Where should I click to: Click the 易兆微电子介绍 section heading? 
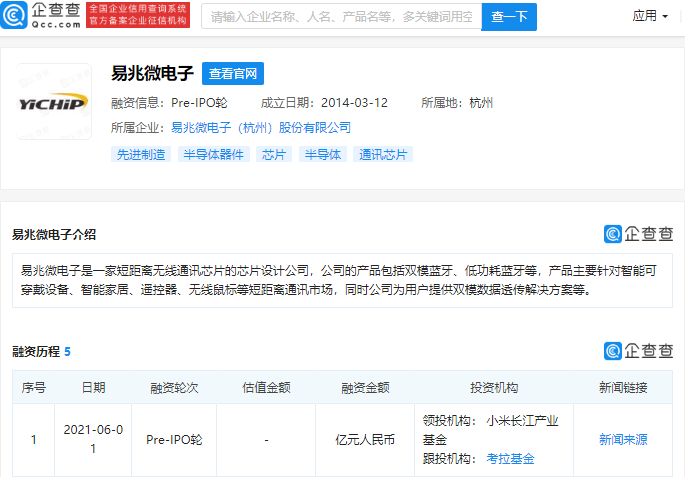(54, 235)
